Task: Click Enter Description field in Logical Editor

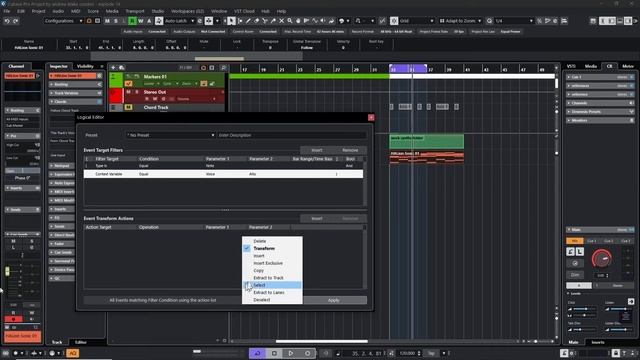Action: click(x=291, y=135)
